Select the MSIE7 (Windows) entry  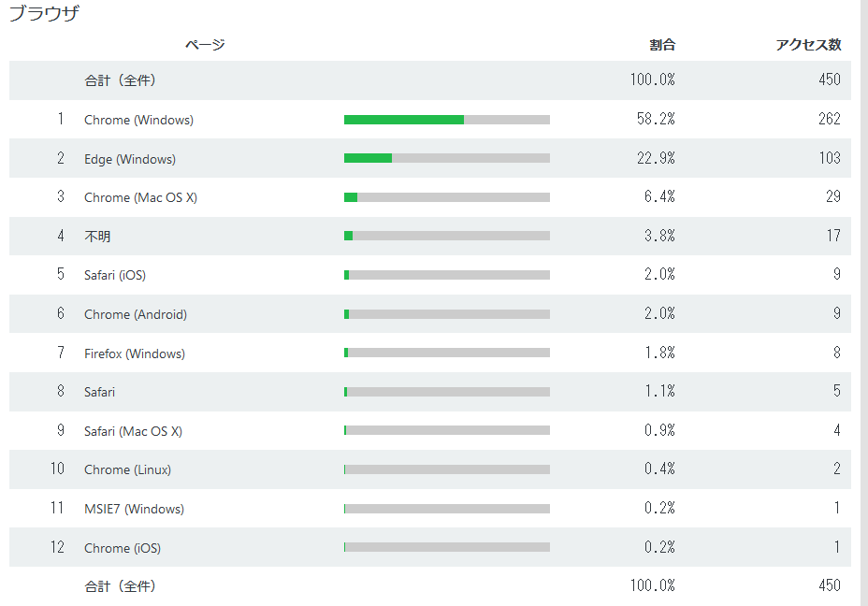tap(134, 509)
